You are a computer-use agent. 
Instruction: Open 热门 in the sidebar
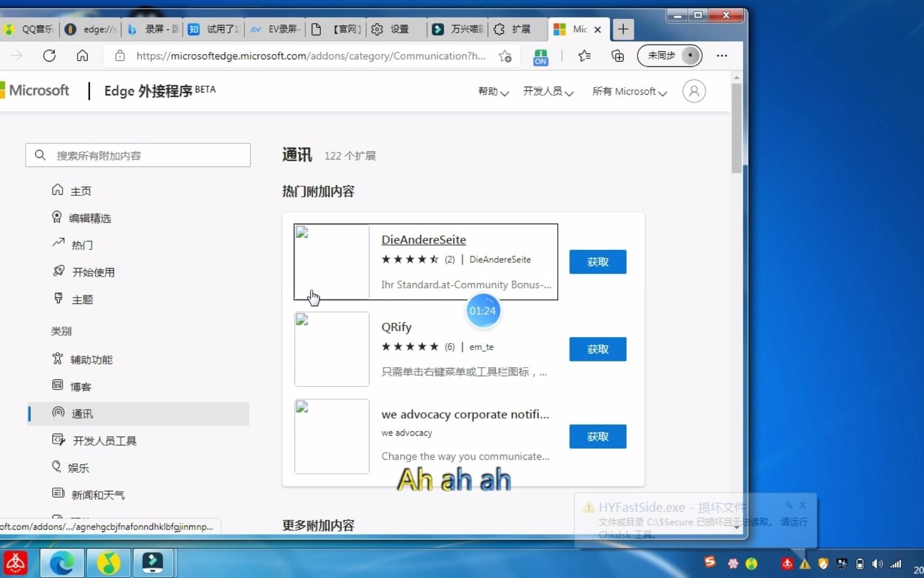[x=72, y=245]
